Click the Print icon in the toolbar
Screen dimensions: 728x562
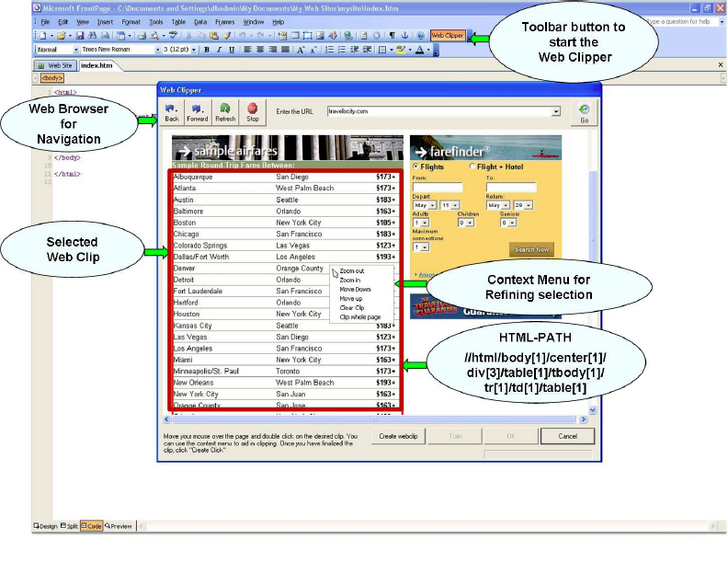[142, 36]
